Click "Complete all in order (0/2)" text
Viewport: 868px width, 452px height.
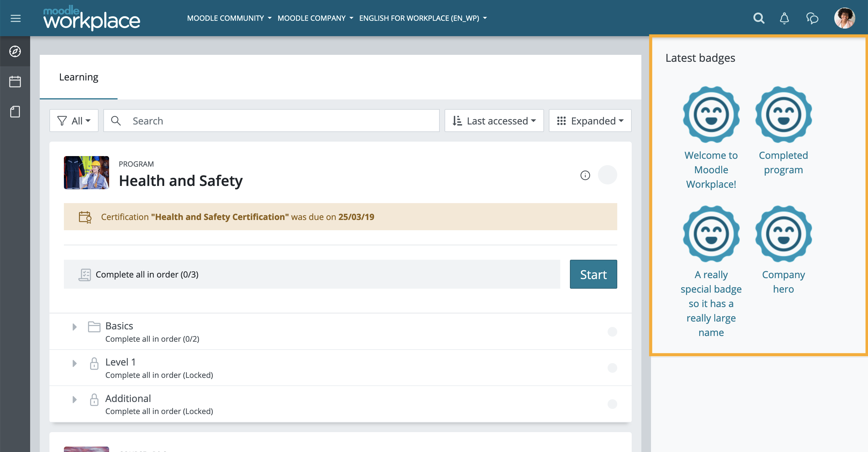[152, 339]
